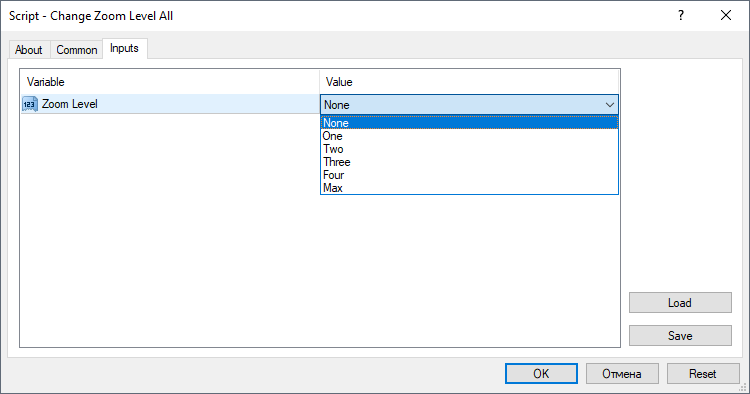Confirm with the OK button
This screenshot has width=750, height=394.
pos(541,373)
